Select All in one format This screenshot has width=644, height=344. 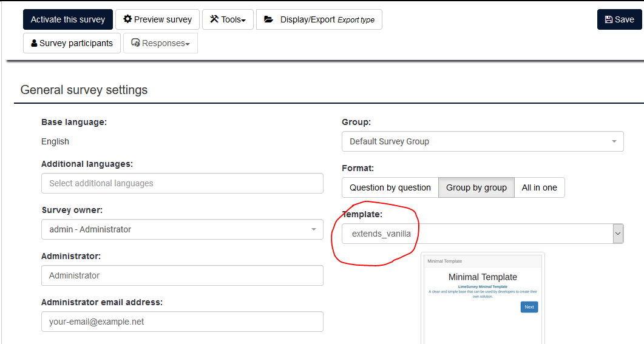click(x=539, y=187)
